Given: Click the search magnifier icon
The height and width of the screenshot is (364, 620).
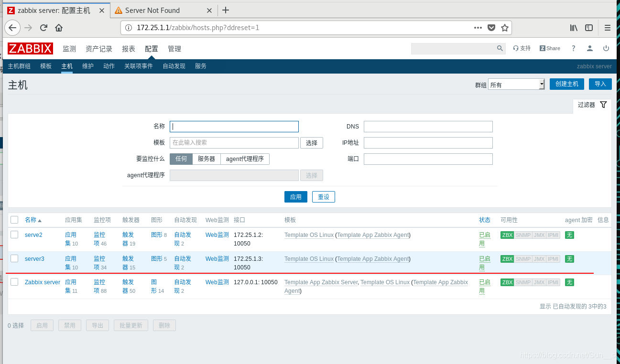Looking at the screenshot, I should (x=500, y=48).
